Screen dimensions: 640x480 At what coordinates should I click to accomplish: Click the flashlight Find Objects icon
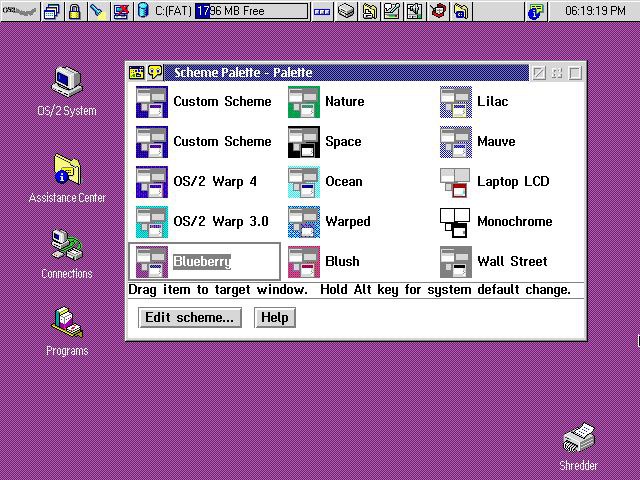(x=97, y=11)
